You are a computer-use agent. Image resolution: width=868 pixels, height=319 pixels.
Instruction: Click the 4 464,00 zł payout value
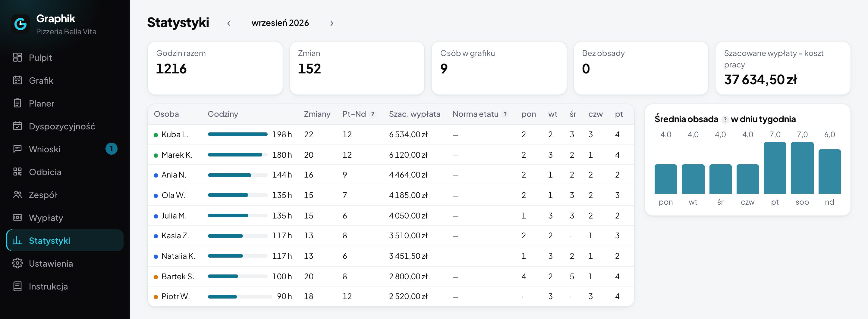coord(408,175)
